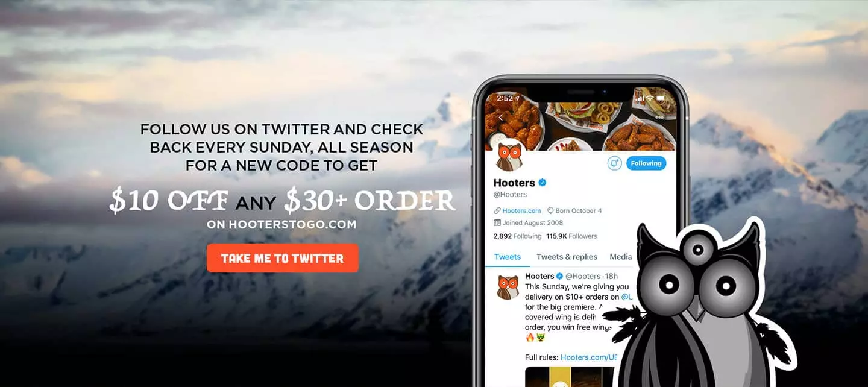Open the tweet's image preview
Screen dimensions: 868x387
pyautogui.click(x=571, y=377)
